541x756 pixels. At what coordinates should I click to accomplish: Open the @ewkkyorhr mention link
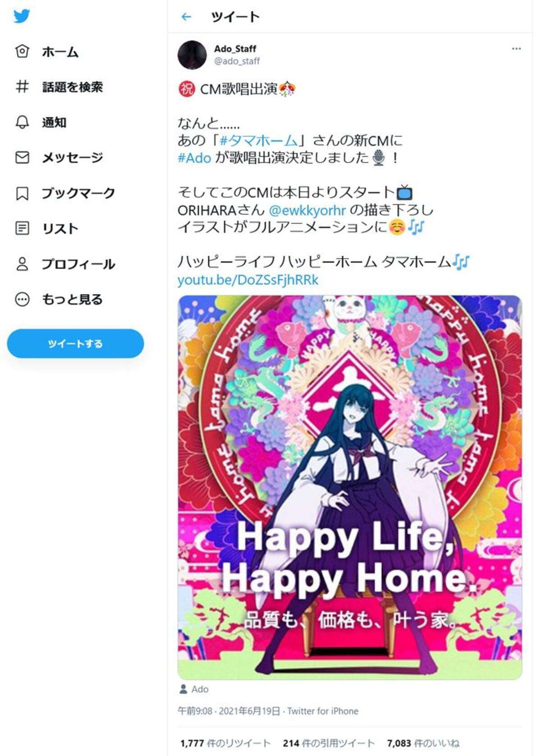click(x=307, y=210)
